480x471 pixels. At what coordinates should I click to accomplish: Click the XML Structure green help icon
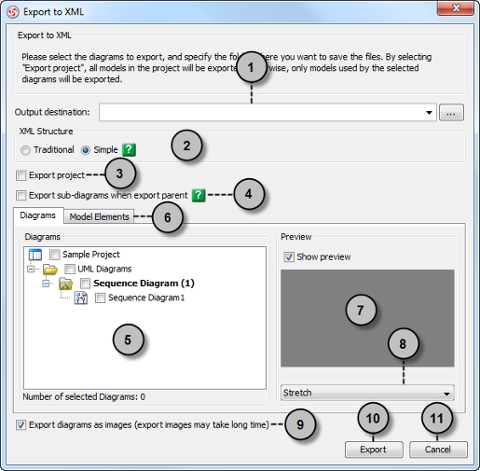[129, 150]
